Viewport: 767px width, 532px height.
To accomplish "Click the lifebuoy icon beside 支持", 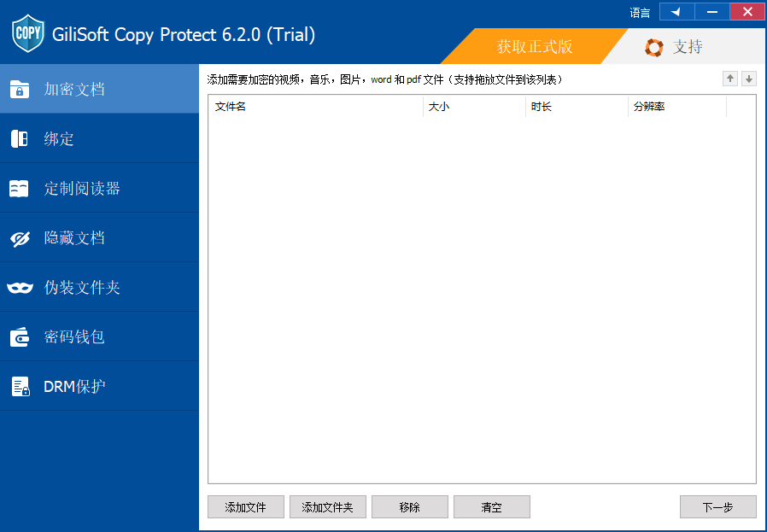I will [x=654, y=48].
